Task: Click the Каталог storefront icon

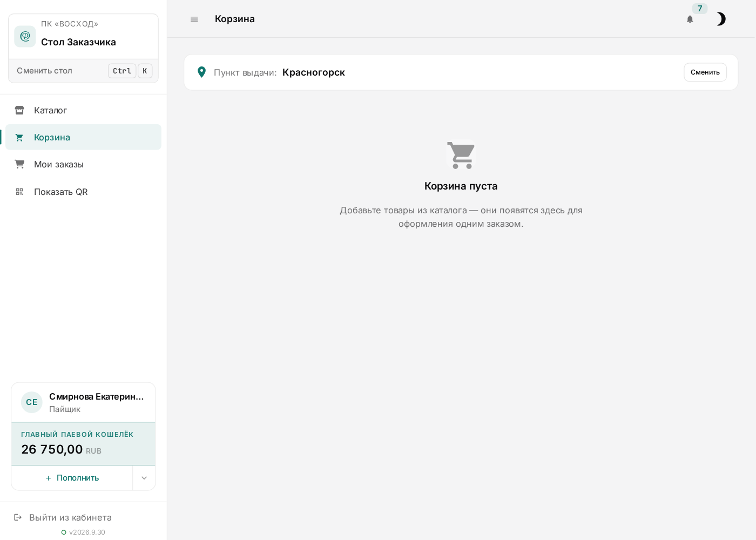Action: coord(19,110)
